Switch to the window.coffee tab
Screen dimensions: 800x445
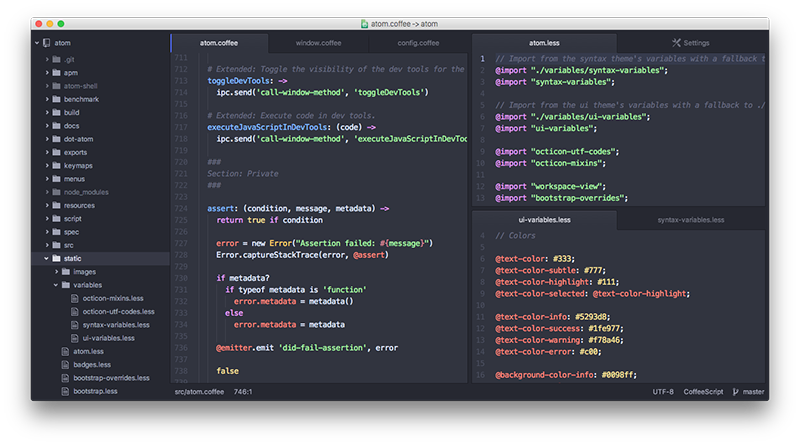318,43
